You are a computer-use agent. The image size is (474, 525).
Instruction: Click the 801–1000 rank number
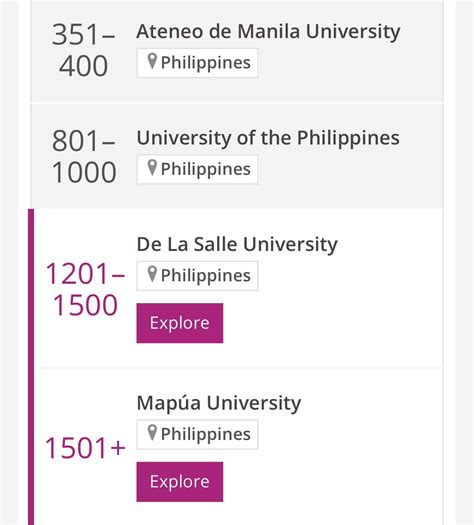[x=84, y=156]
